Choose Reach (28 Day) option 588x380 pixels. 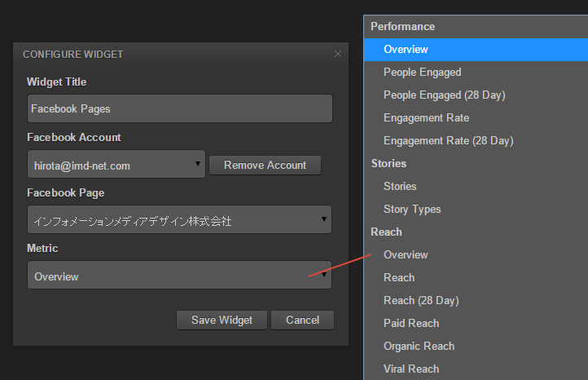[x=476, y=300]
